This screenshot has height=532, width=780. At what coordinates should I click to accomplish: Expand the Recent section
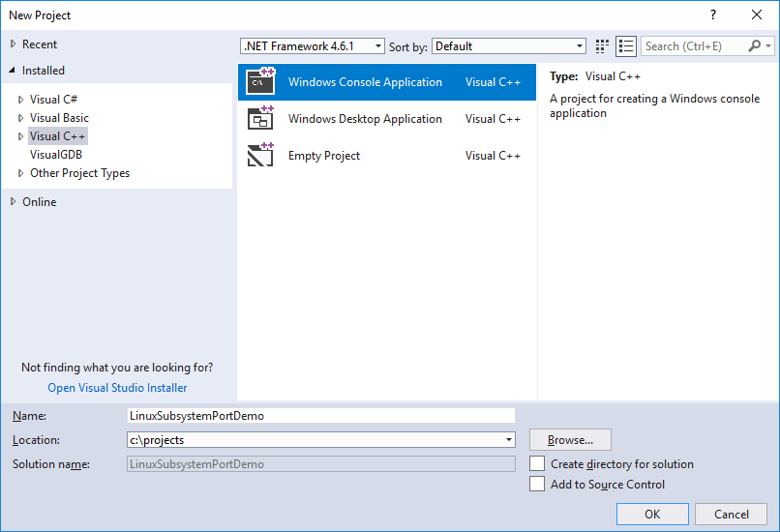click(x=13, y=44)
